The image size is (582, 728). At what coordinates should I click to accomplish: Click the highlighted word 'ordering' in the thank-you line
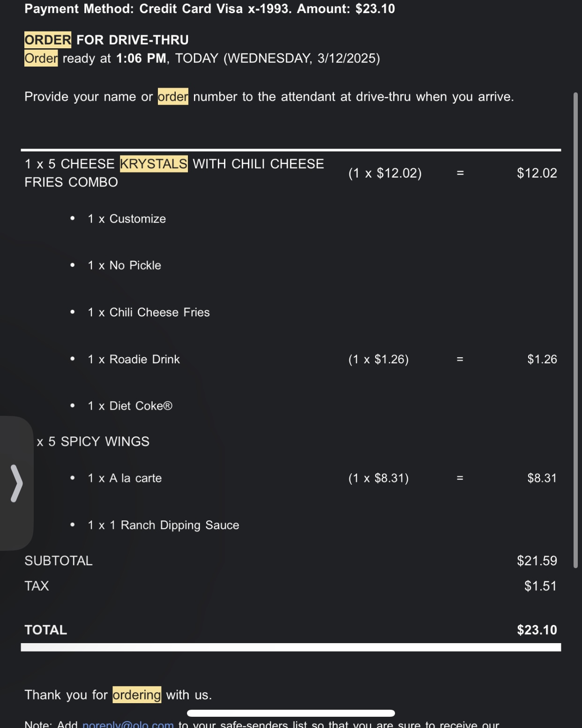pos(137,695)
